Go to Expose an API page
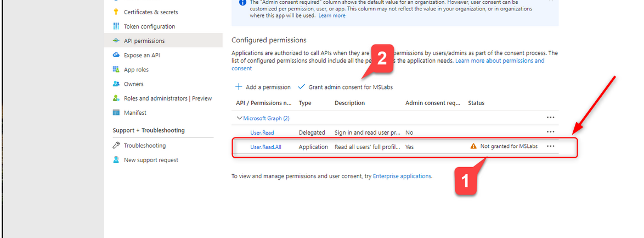Image resolution: width=644 pixels, height=238 pixels. (x=142, y=55)
